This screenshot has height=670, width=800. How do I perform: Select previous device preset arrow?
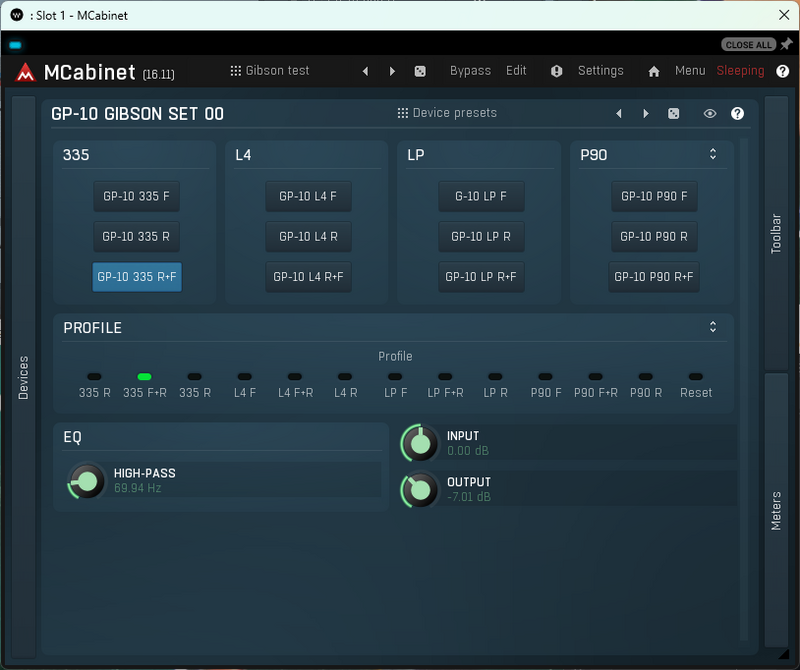(x=619, y=113)
